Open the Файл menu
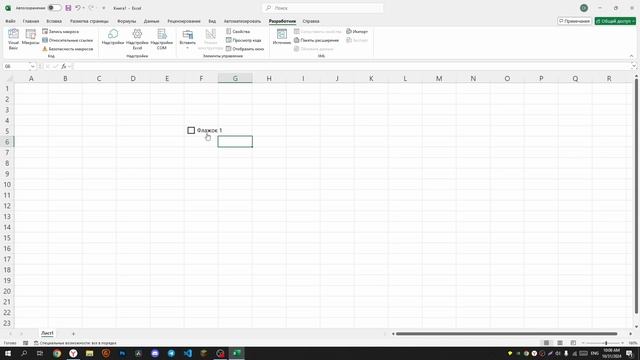The width and height of the screenshot is (640, 360). [x=10, y=21]
